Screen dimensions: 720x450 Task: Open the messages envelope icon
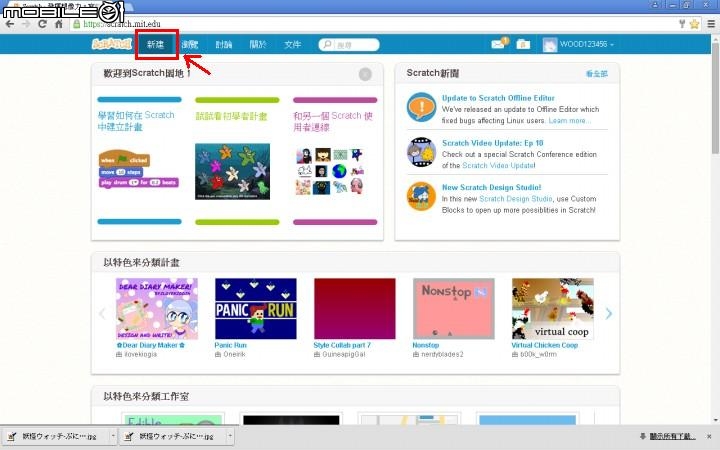499,44
